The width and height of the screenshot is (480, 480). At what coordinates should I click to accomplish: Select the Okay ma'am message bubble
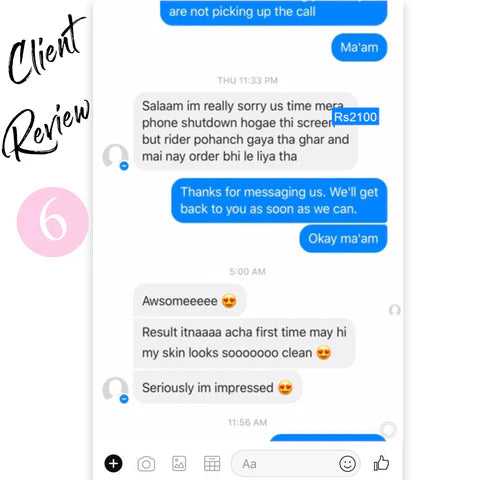(343, 239)
